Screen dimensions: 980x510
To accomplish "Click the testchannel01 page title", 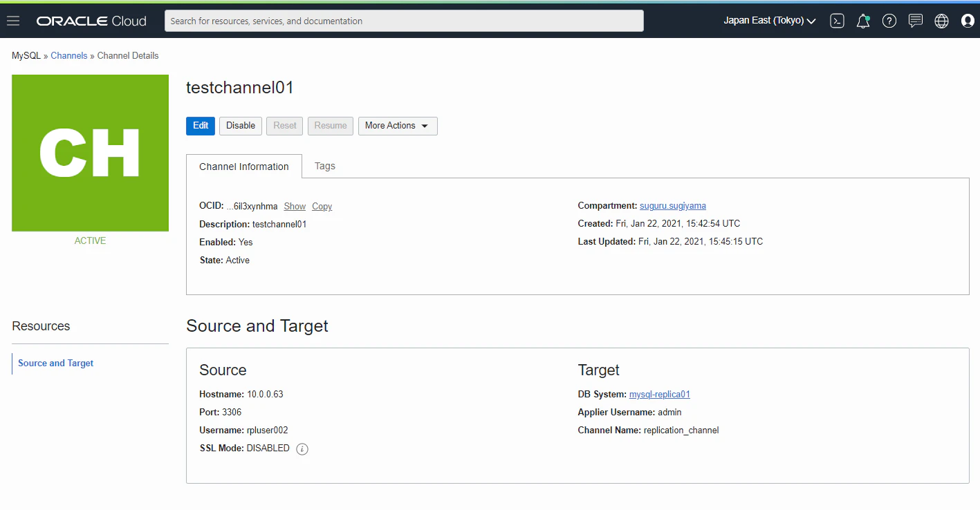I will coord(240,88).
